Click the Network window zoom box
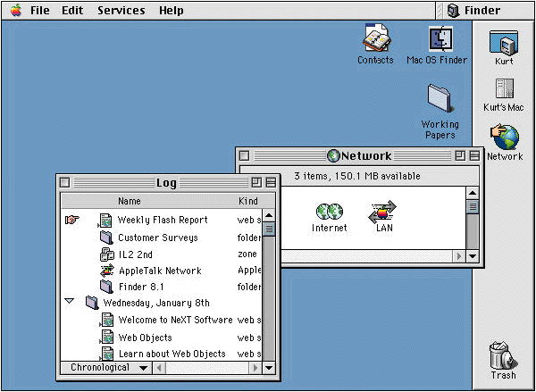Viewport: 536px width, 392px height. tap(460, 156)
